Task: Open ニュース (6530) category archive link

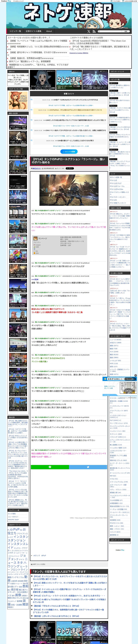Action: tap(115, 339)
